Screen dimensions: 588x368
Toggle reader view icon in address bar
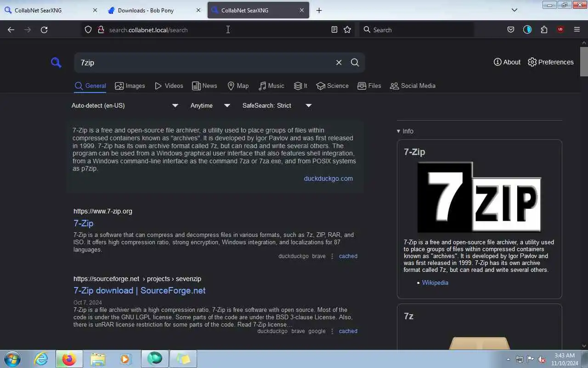[x=334, y=29]
